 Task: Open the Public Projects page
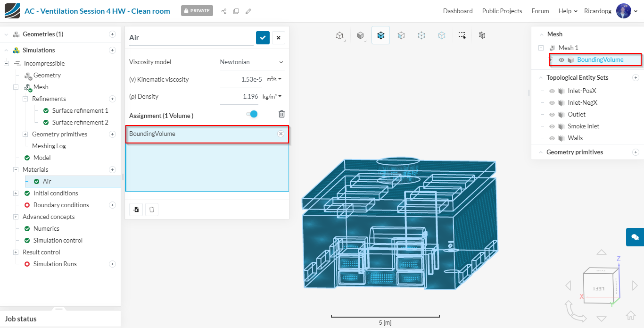tap(502, 11)
